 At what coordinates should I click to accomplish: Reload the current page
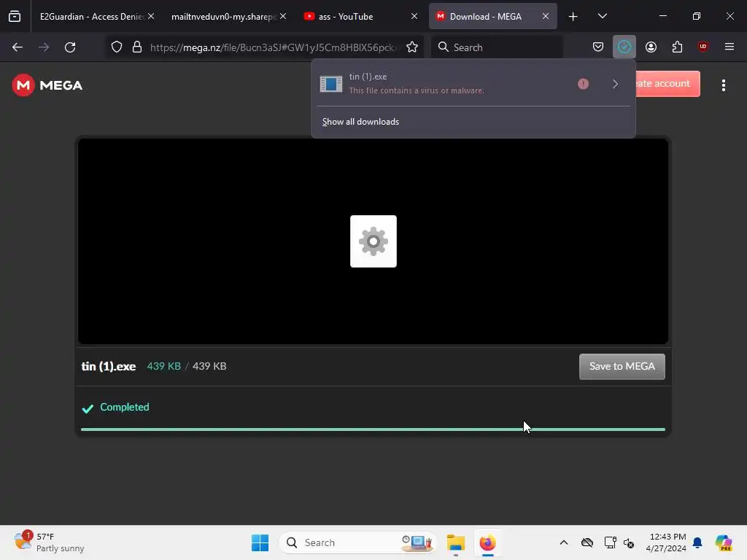(x=70, y=47)
